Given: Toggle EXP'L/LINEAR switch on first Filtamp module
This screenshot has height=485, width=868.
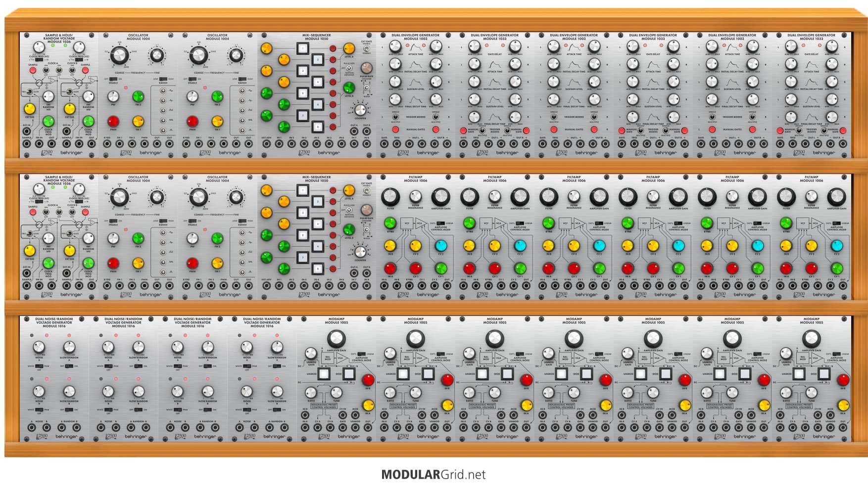Looking at the screenshot, I should (x=441, y=223).
